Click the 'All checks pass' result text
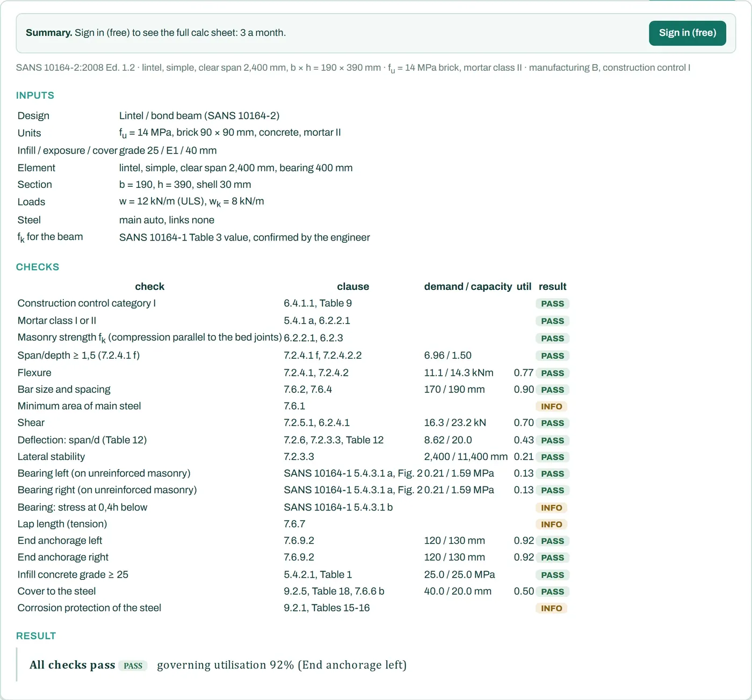Viewport: 752px width, 700px height. click(73, 665)
